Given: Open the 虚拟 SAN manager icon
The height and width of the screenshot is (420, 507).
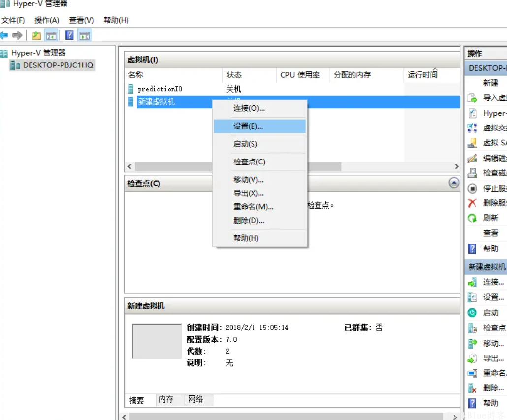Looking at the screenshot, I should tap(473, 143).
